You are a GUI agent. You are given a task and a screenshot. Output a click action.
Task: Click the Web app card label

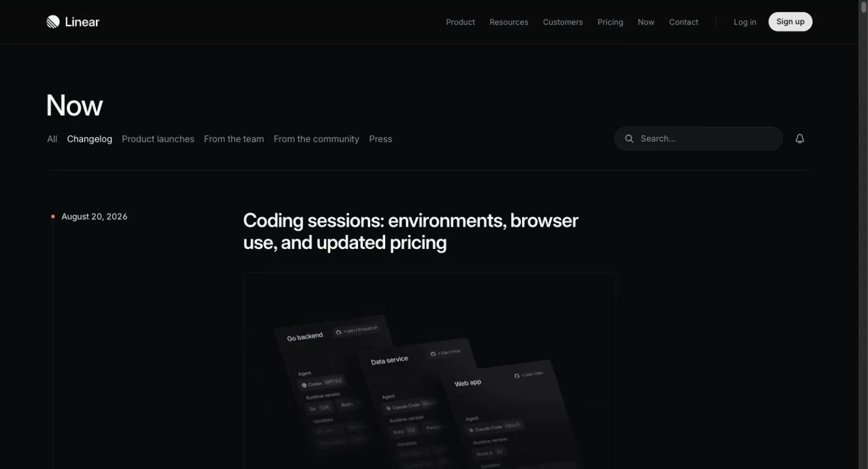pos(468,383)
